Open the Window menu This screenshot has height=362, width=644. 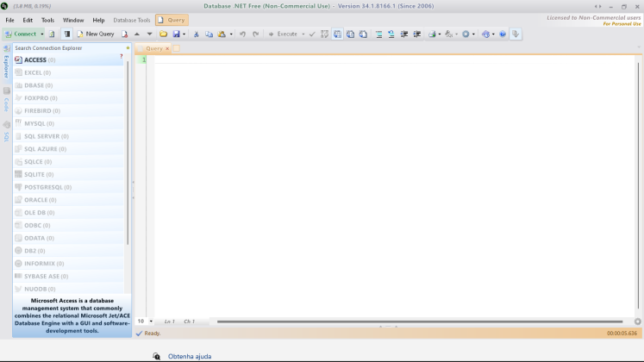point(73,20)
